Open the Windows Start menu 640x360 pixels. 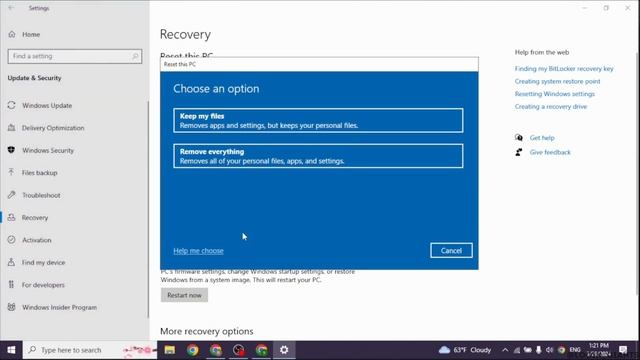tap(11, 350)
